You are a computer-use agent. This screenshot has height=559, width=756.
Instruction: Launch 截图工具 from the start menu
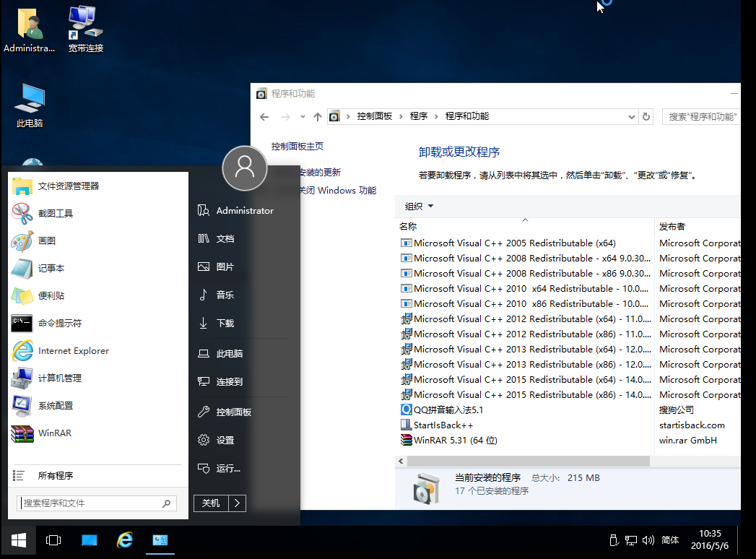(x=98, y=213)
